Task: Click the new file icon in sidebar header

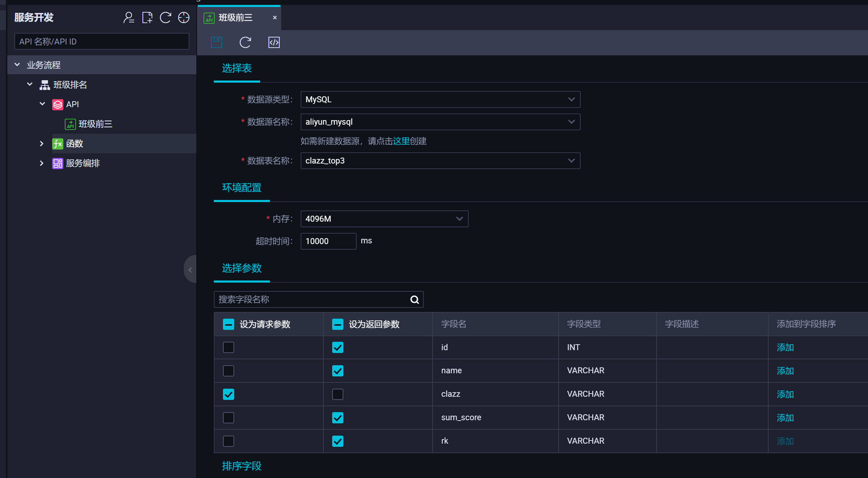Action: point(147,18)
